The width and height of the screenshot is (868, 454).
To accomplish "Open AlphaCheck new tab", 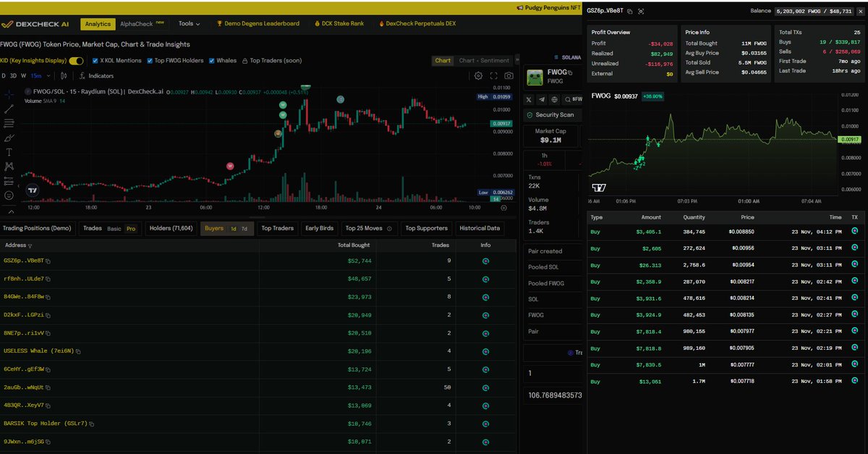I will pos(142,23).
